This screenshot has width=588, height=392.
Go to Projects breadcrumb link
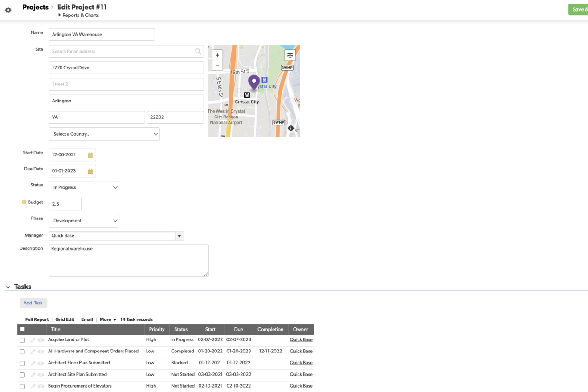tap(35, 7)
